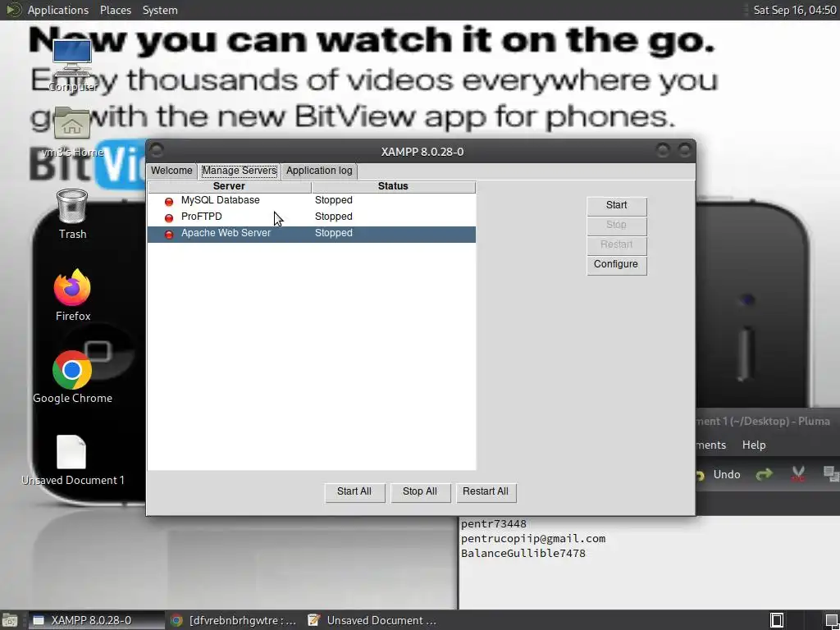Click the clock showing Sat Sep 16

click(x=794, y=10)
